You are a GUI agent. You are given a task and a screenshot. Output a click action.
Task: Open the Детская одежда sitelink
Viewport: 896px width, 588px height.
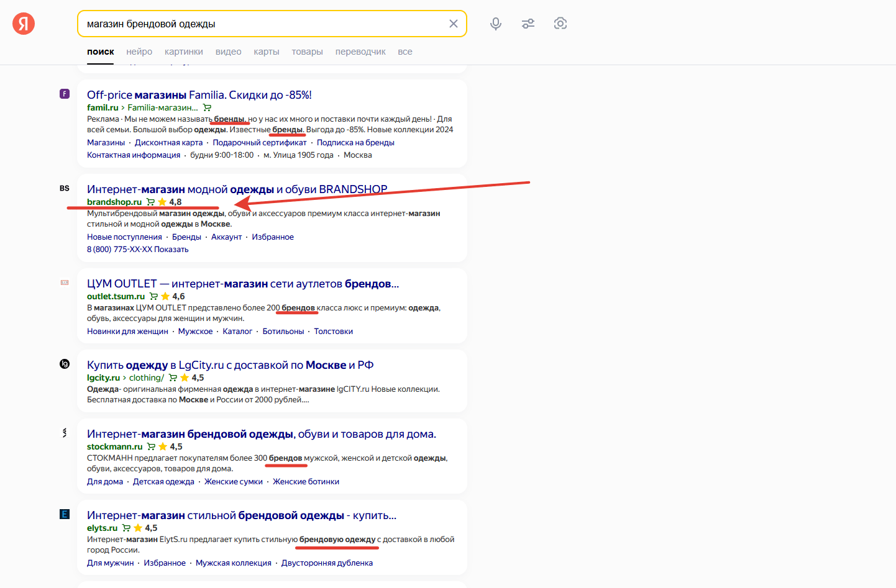tap(163, 481)
